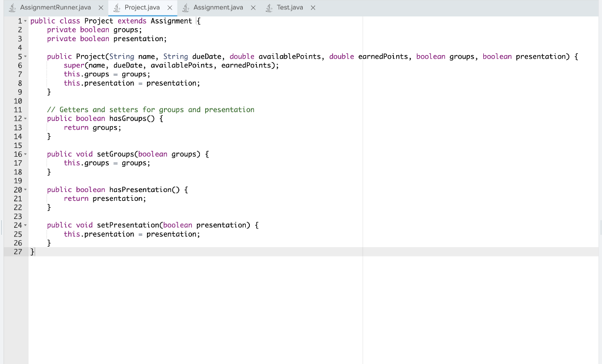Collapse the hasPresentation fold at line 20
Image resolution: width=602 pixels, height=364 pixels.
point(25,190)
